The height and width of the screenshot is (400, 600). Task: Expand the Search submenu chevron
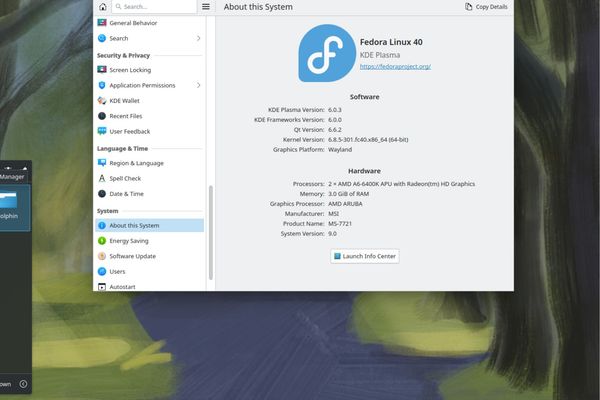(x=199, y=38)
